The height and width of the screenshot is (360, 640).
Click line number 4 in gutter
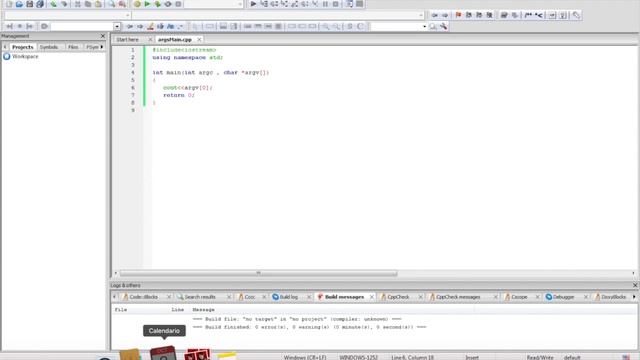(133, 72)
